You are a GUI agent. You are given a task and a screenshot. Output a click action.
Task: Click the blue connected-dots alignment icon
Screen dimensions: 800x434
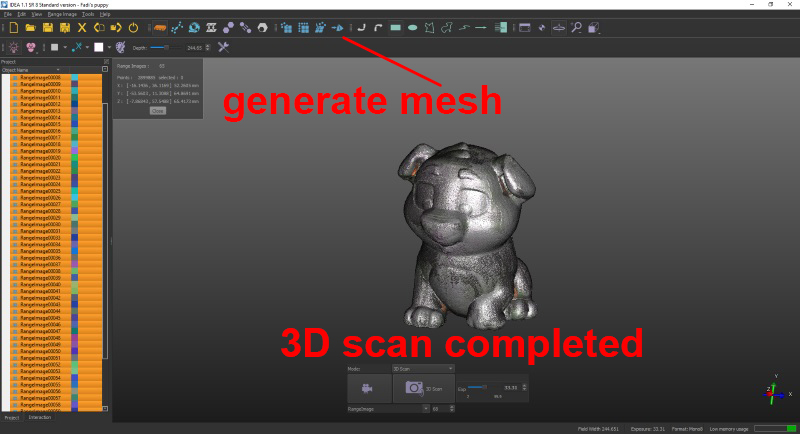coord(177,28)
